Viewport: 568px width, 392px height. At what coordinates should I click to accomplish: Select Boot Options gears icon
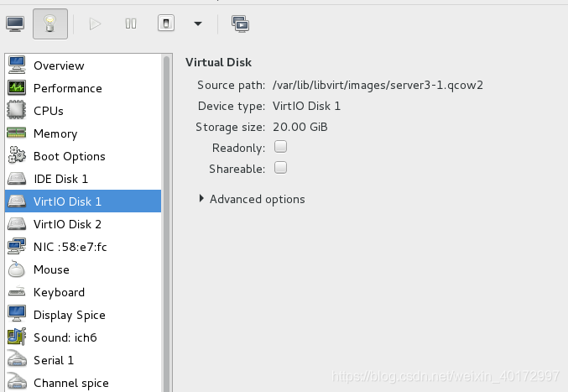(17, 155)
